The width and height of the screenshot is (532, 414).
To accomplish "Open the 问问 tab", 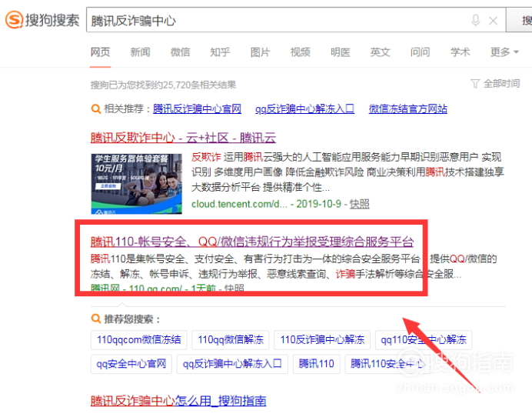I will (421, 52).
